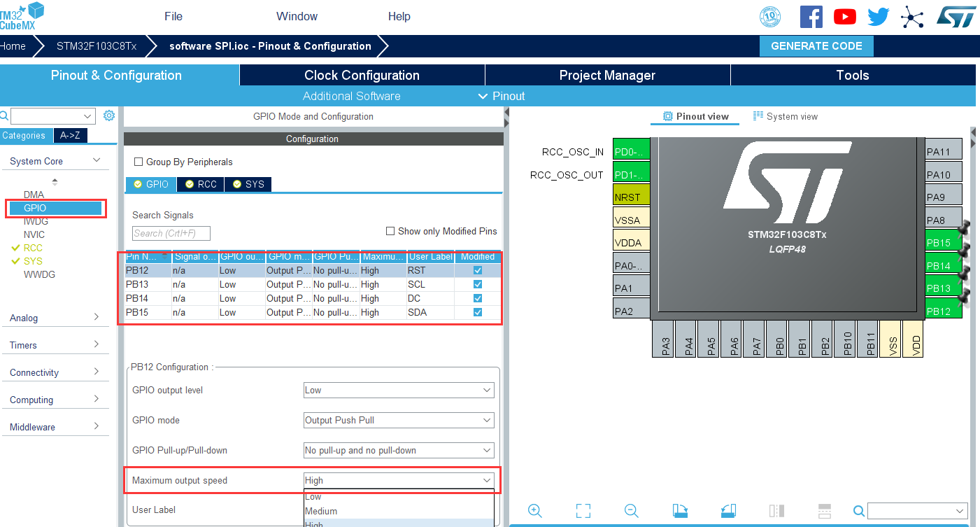Select the PB14 row in GPIO table

pyautogui.click(x=312, y=298)
